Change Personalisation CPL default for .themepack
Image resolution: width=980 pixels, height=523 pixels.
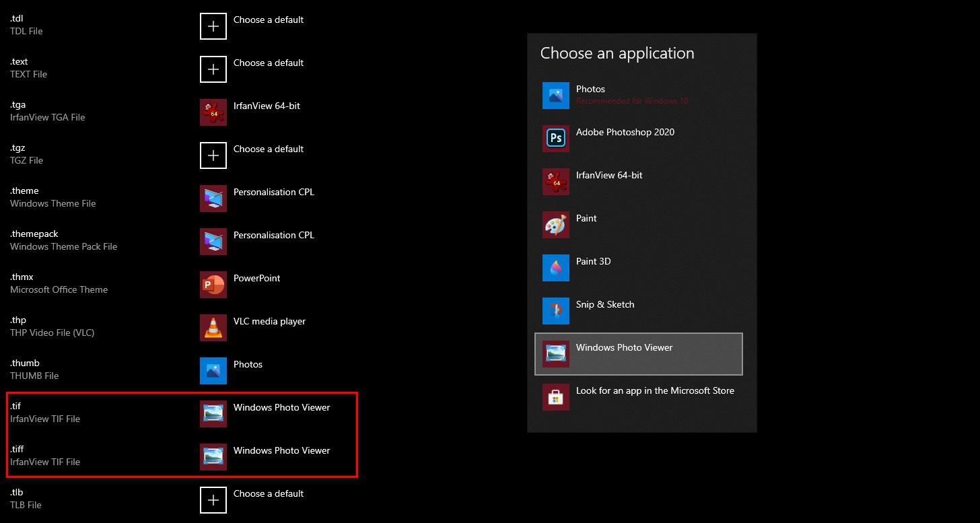274,236
